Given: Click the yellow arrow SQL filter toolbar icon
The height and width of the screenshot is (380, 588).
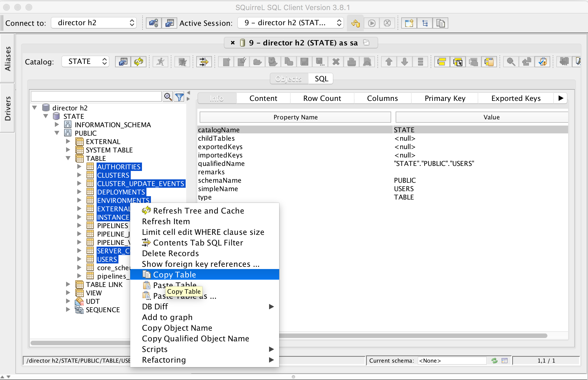Looking at the screenshot, I should (204, 62).
